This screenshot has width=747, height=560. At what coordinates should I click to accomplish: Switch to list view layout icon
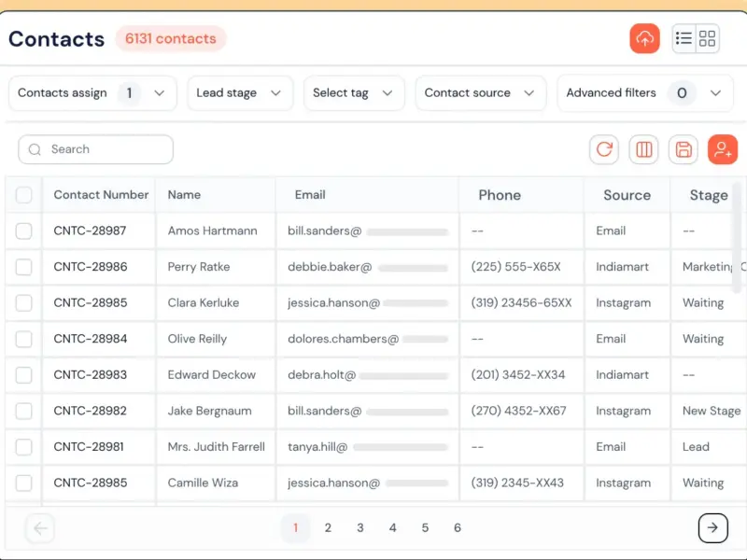(x=684, y=38)
